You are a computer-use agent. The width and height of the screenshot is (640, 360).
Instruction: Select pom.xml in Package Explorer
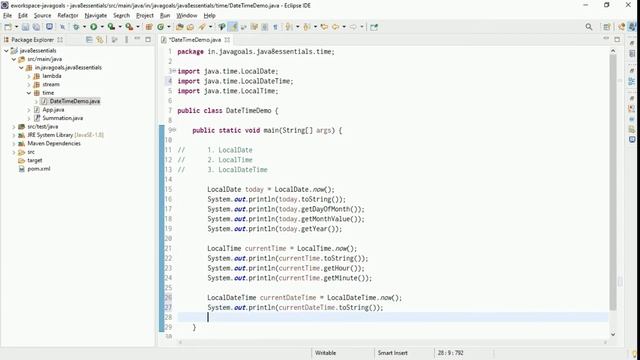(39, 169)
